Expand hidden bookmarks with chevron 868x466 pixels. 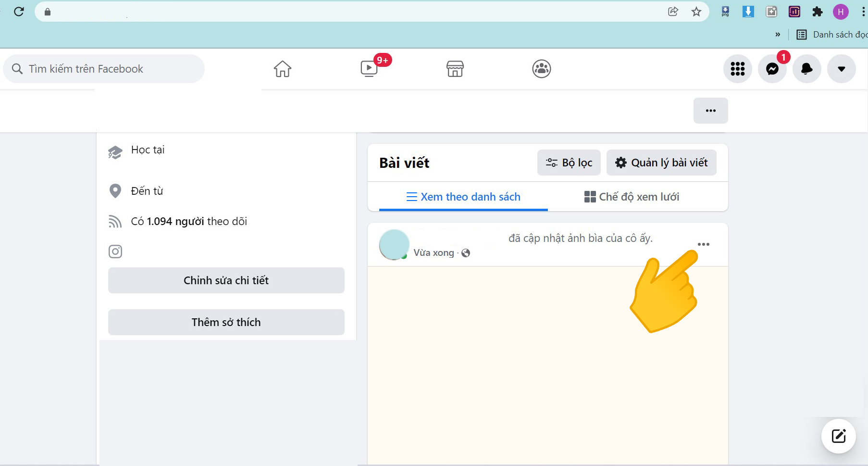tap(778, 35)
